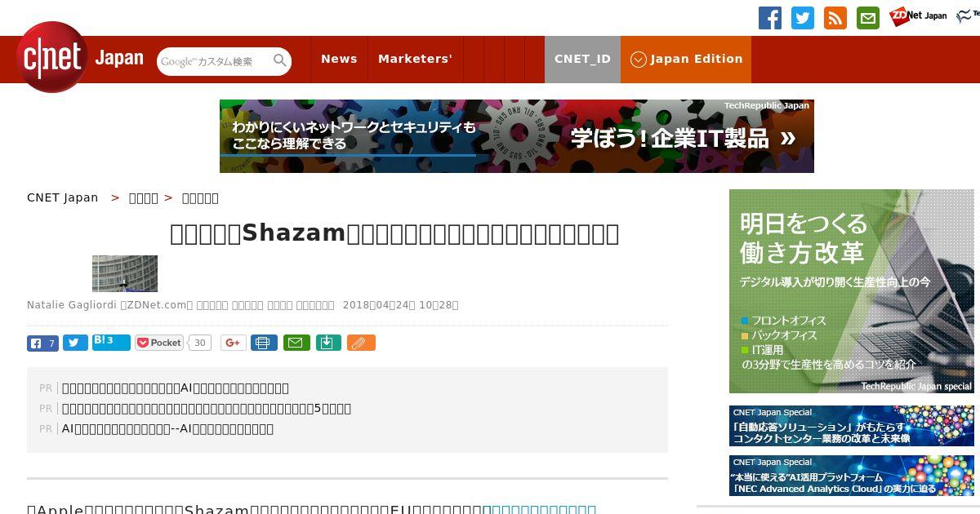Screen dimensions: 980x514
Task: Click the circled chevron beside Japan Edition
Action: point(639,60)
